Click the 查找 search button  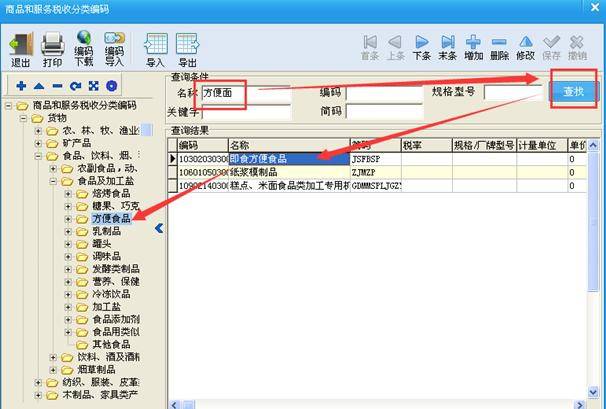(x=574, y=92)
